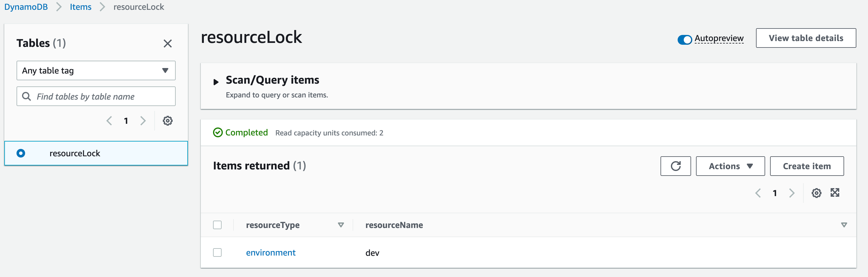Viewport: 868px width, 277px height.
Task: Close the Tables side panel
Action: tap(167, 44)
